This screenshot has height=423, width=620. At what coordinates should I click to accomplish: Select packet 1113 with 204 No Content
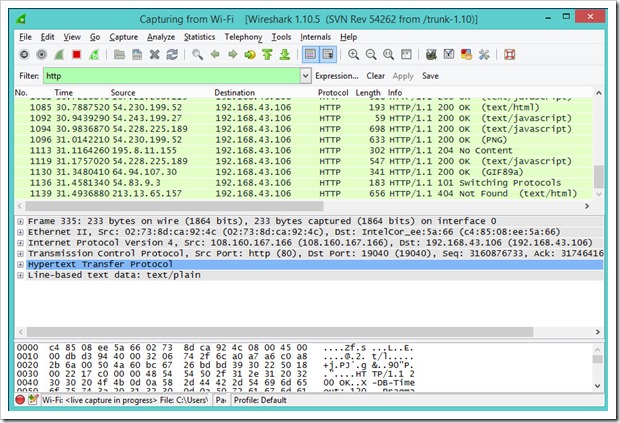303,151
